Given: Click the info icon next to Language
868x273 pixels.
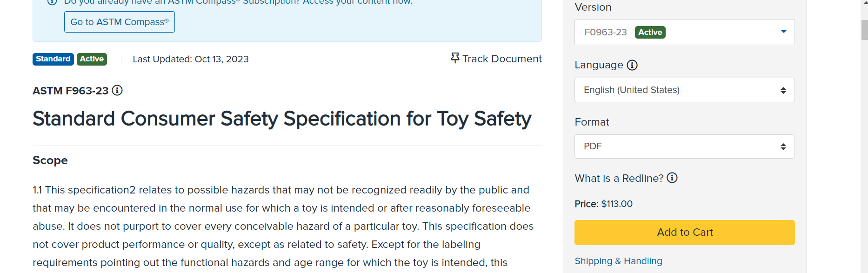Looking at the screenshot, I should click(632, 65).
